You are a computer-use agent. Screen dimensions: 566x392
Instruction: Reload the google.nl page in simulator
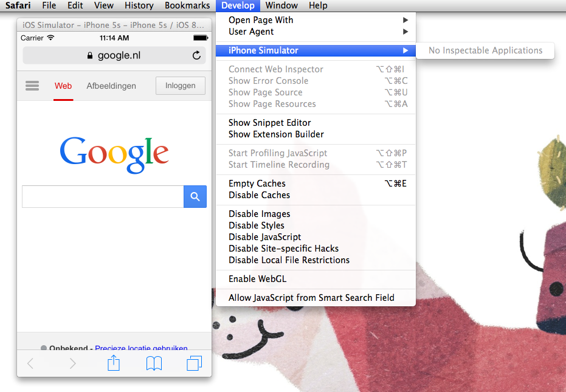(x=196, y=55)
